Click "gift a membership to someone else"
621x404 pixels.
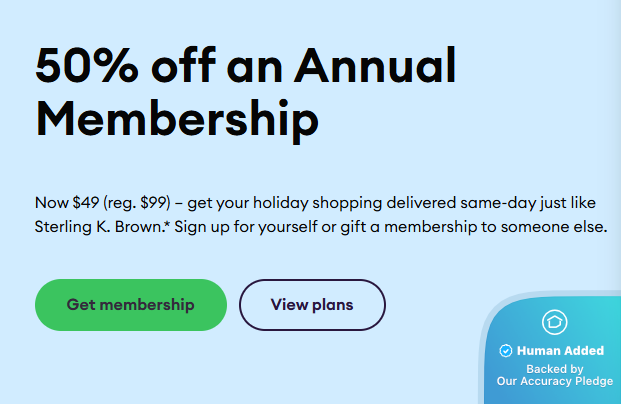(465, 227)
